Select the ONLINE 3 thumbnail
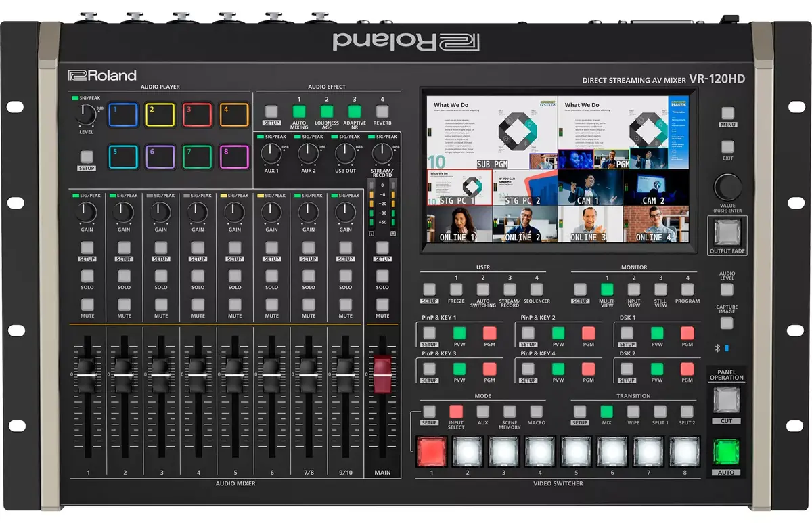812x524 pixels. pyautogui.click(x=590, y=224)
